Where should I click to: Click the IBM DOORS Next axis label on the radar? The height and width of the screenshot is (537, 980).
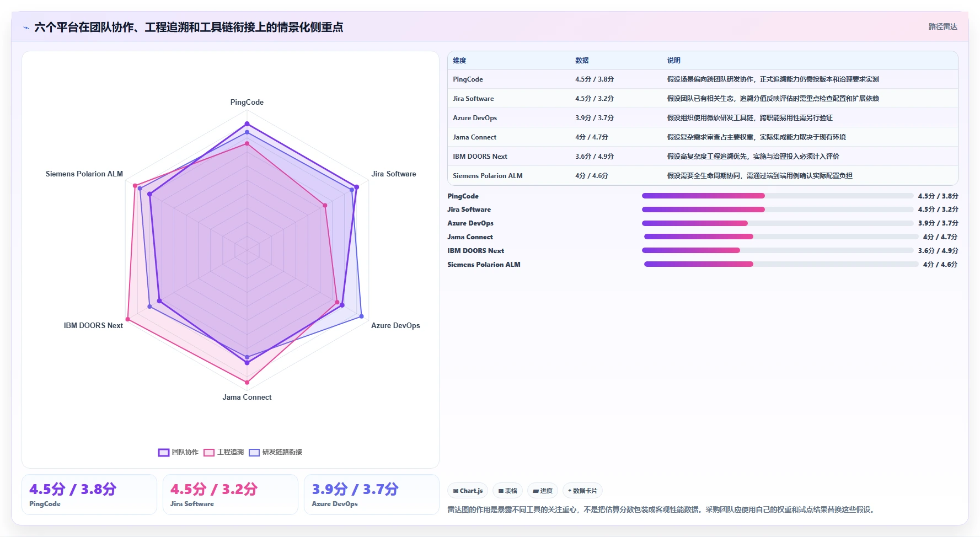(x=93, y=326)
